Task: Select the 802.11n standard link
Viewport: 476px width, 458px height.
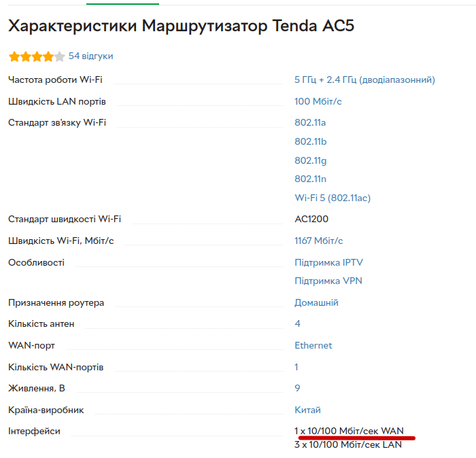Action: coord(310,179)
